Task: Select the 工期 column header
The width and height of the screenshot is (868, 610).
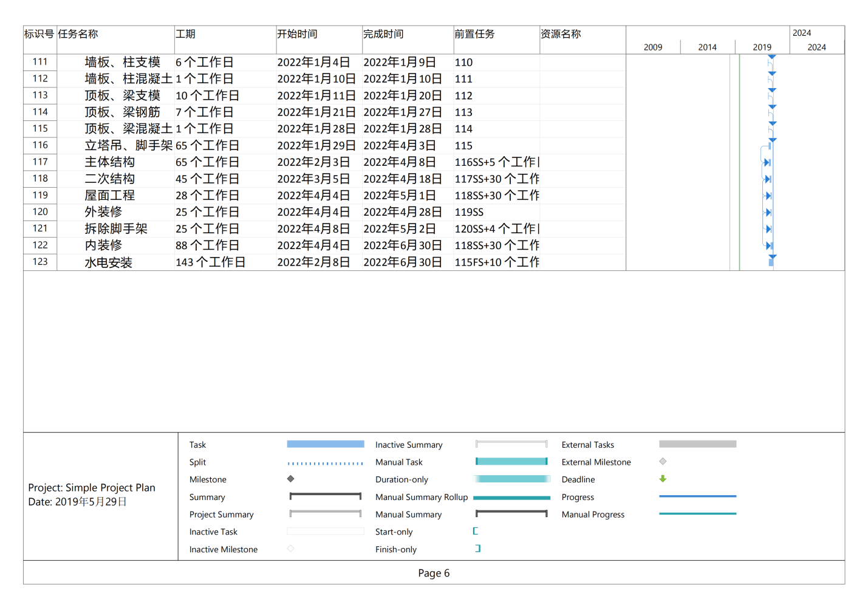Action: coord(186,34)
